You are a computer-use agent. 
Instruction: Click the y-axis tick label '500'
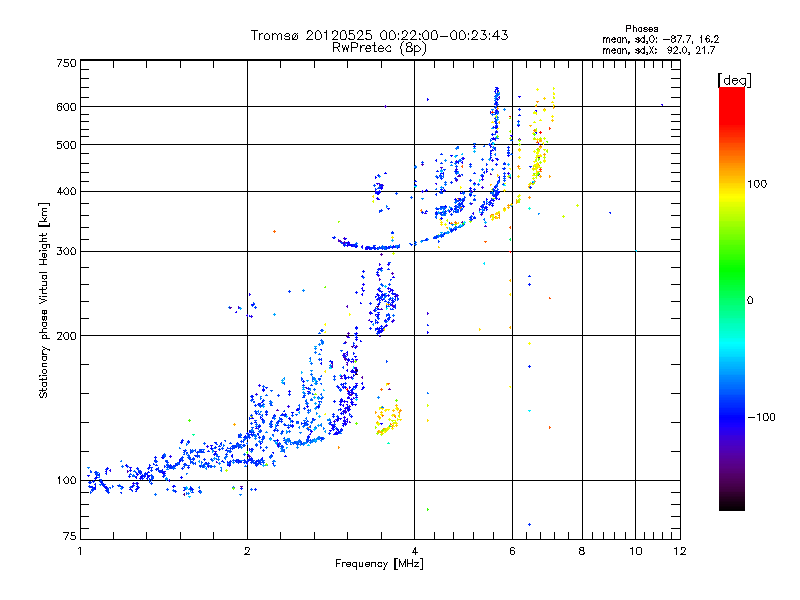pyautogui.click(x=66, y=145)
